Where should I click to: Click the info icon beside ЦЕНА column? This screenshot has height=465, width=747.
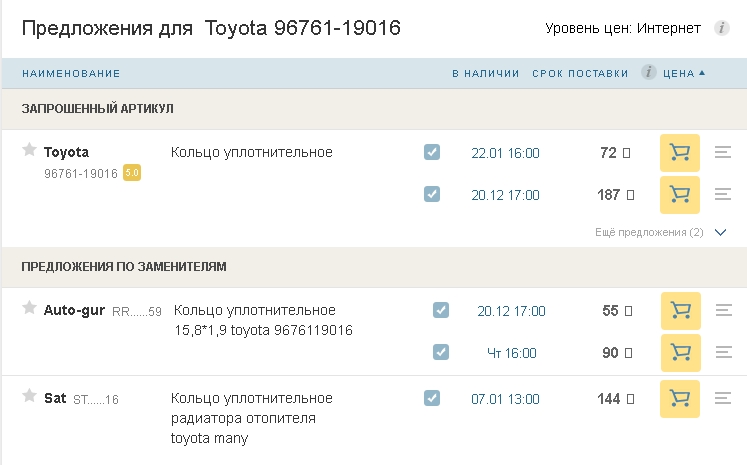(x=649, y=73)
